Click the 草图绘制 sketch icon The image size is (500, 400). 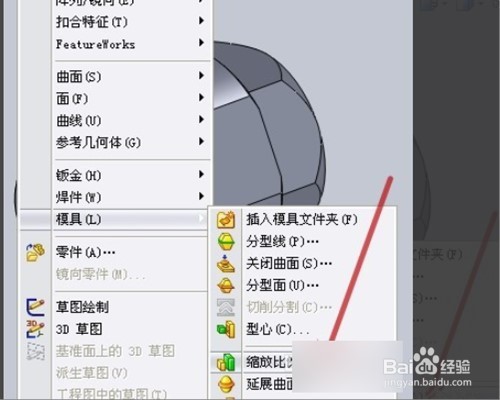pos(35,307)
